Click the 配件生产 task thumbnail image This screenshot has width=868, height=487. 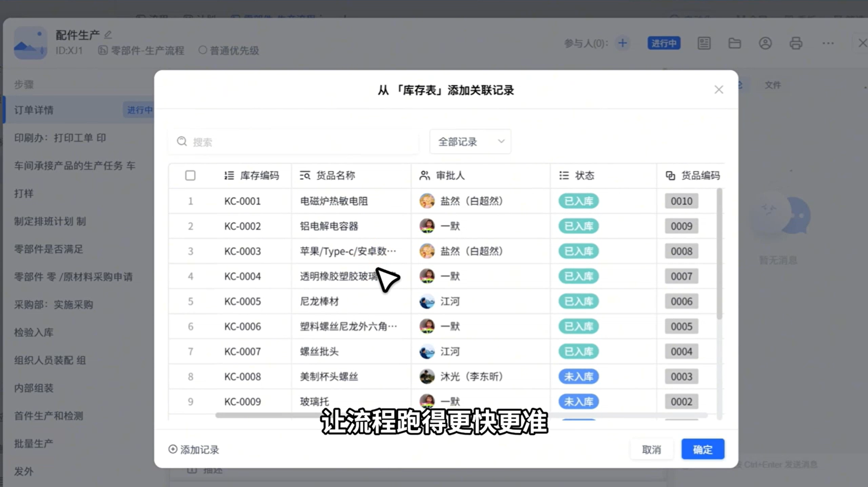[31, 43]
